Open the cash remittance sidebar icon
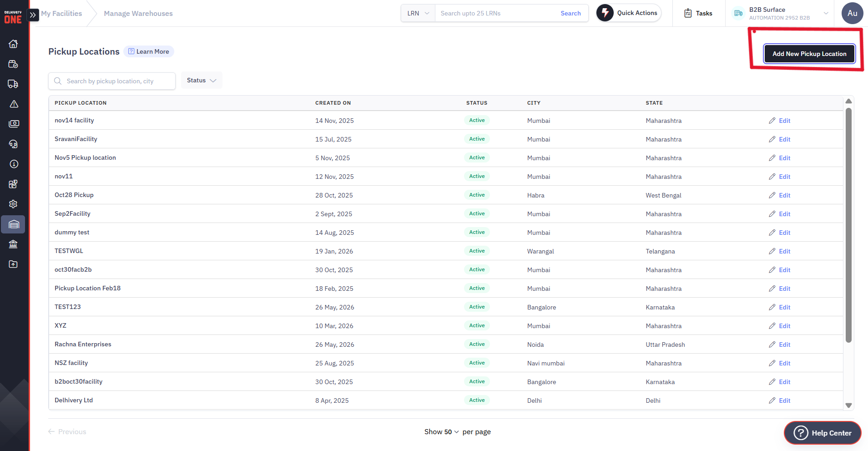 (x=13, y=124)
